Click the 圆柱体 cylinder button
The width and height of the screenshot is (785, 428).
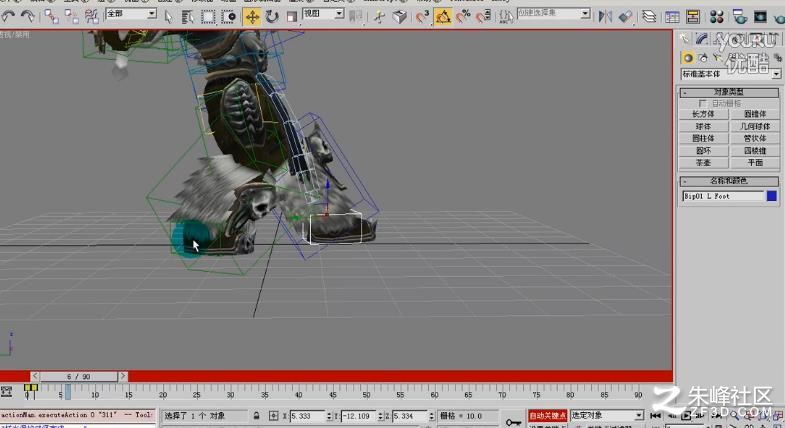(703, 138)
